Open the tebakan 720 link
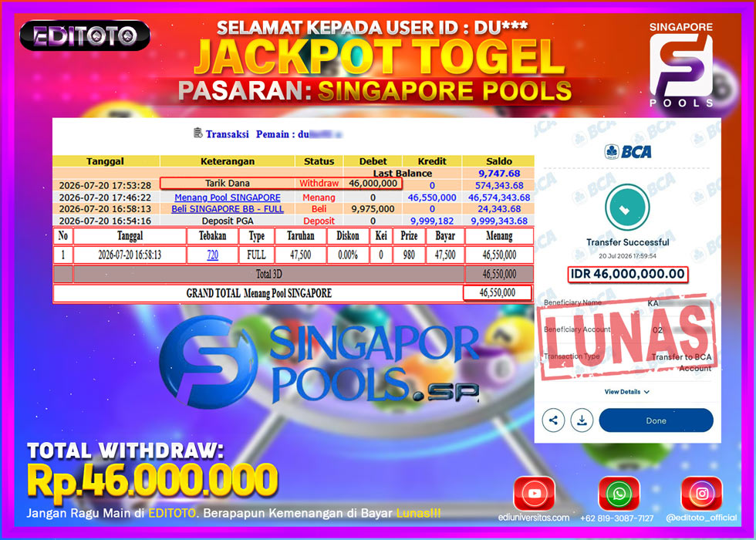756x540 pixels. tap(212, 255)
